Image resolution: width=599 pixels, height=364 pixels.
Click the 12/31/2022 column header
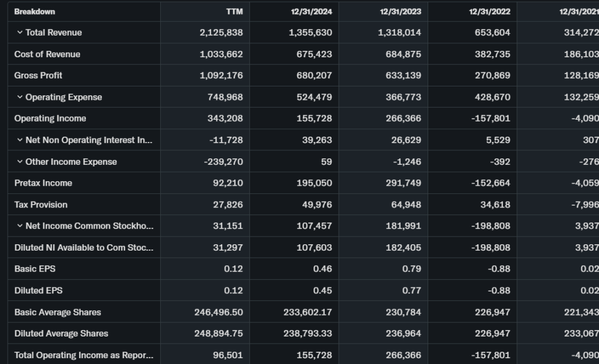click(490, 12)
